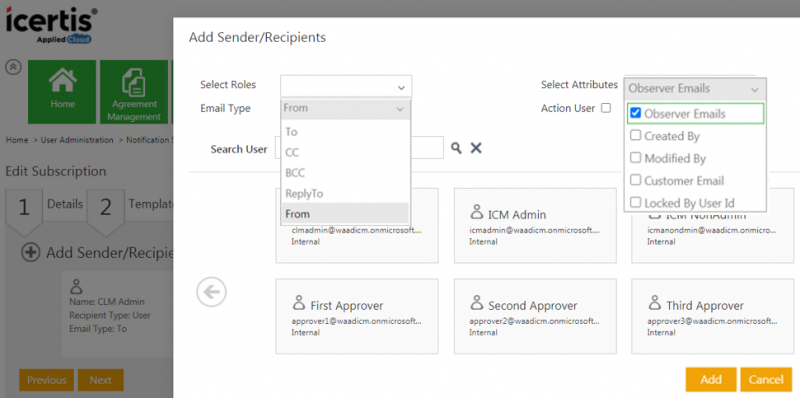The image size is (800, 398).
Task: Choose ReplyTo in the Email Type list
Action: point(345,193)
